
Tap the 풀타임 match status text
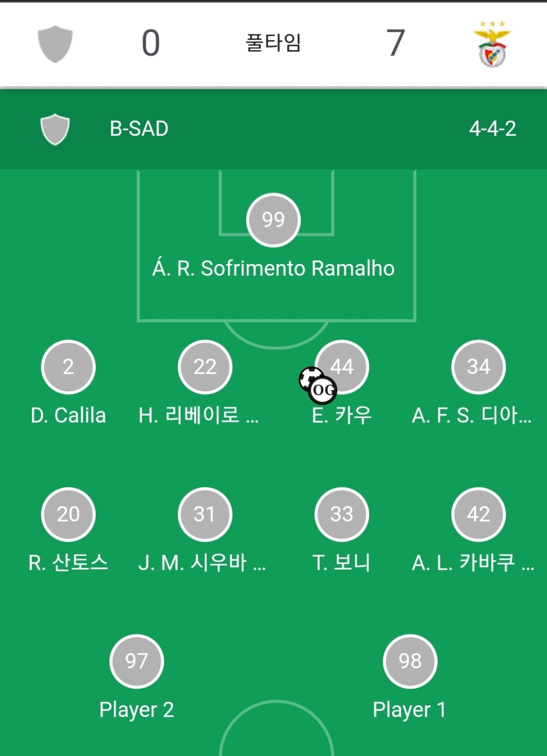tap(273, 43)
